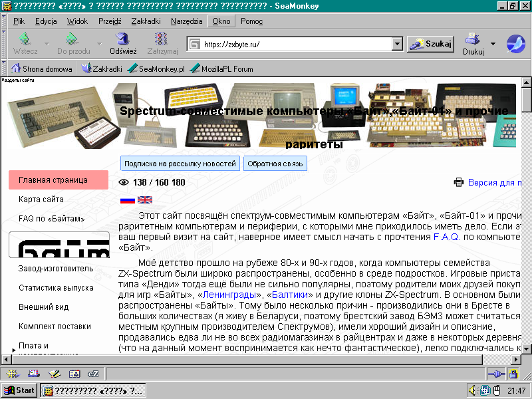Image resolution: width=532 pixels, height=399 pixels.
Task: Open the Plik menu
Action: (x=19, y=21)
